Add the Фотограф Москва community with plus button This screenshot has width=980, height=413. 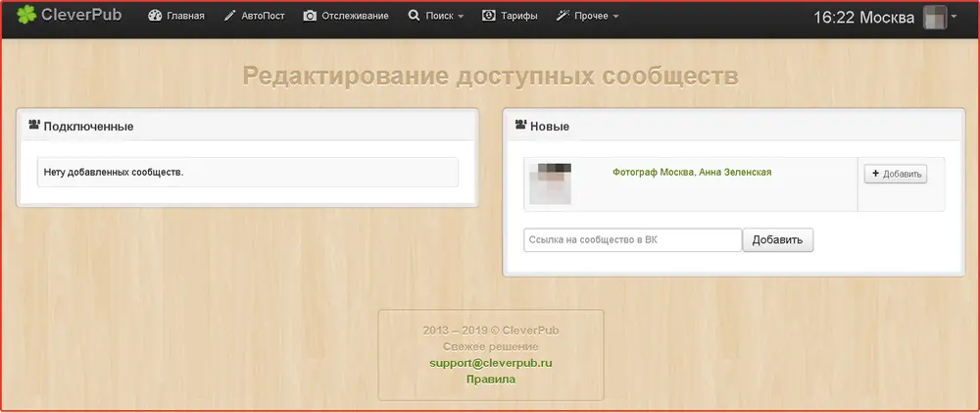coord(896,174)
